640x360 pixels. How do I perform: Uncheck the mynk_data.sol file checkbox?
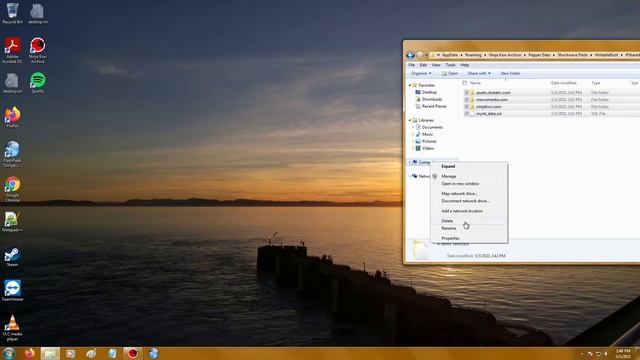467,113
